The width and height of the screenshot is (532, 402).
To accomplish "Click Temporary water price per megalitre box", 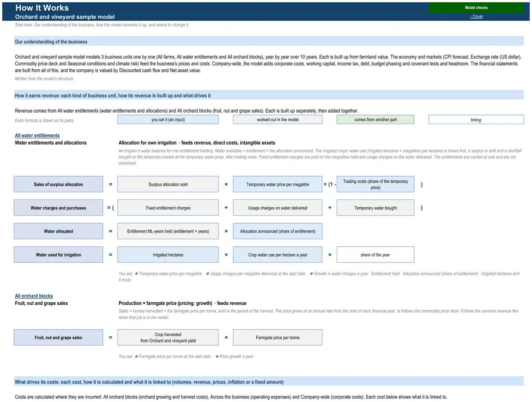I will coord(278,184).
